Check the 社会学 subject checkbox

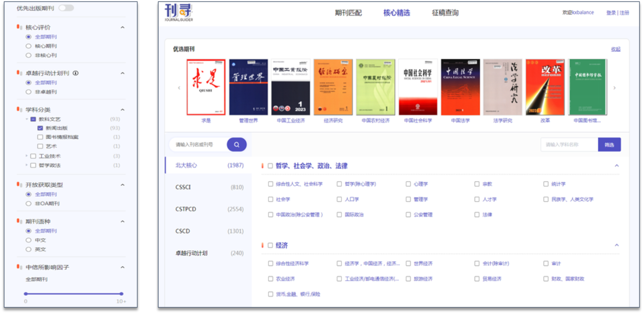(x=270, y=199)
